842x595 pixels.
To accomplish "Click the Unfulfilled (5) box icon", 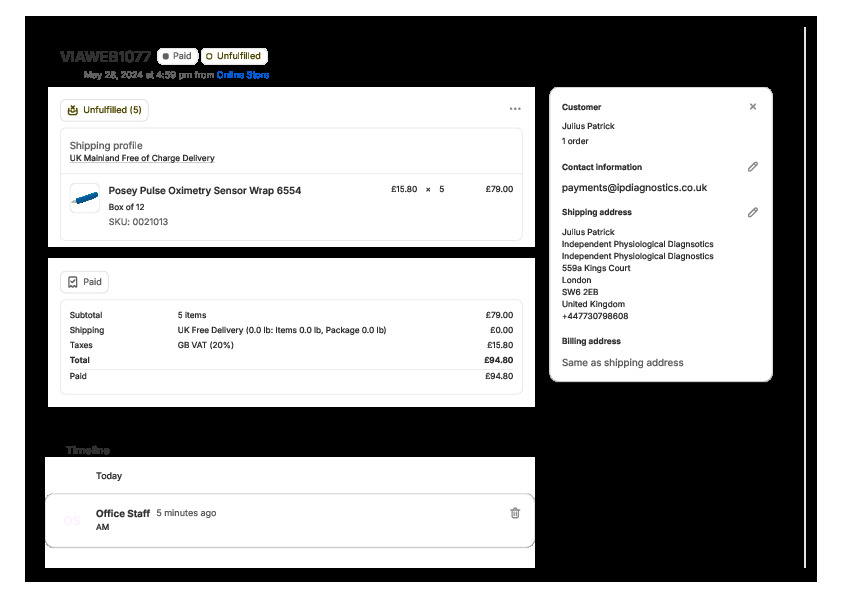I will point(73,110).
